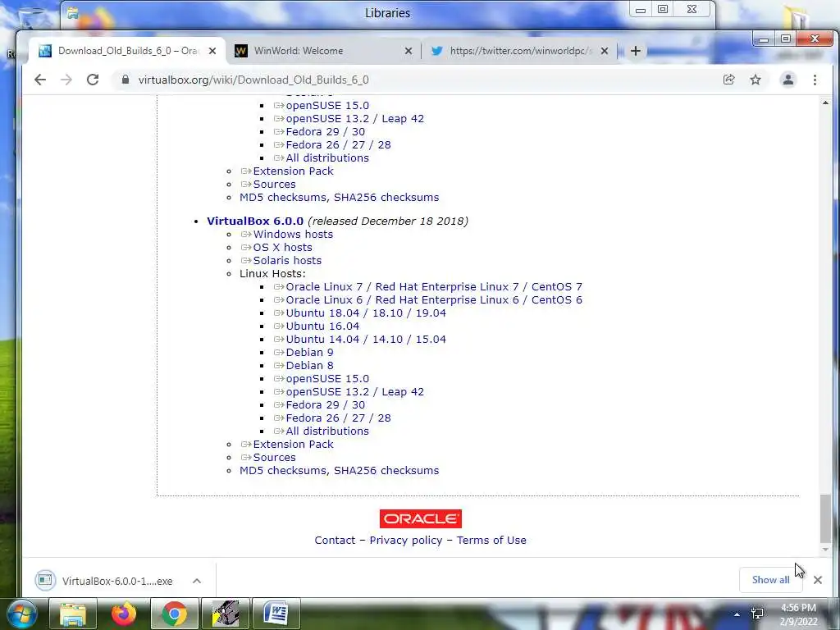Expand the VirtualBox download item chevron
The height and width of the screenshot is (630, 840).
[x=197, y=581]
